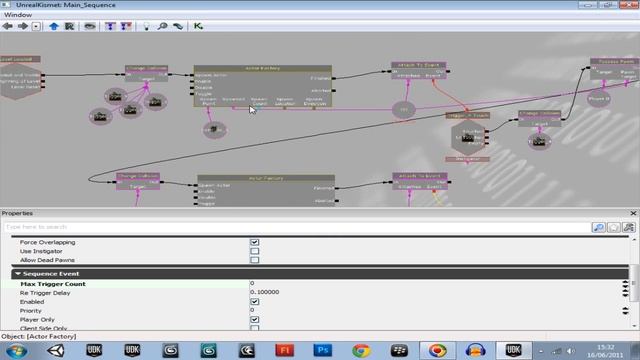
Task: Click the object variable below right Change Collision
Action: [540, 142]
